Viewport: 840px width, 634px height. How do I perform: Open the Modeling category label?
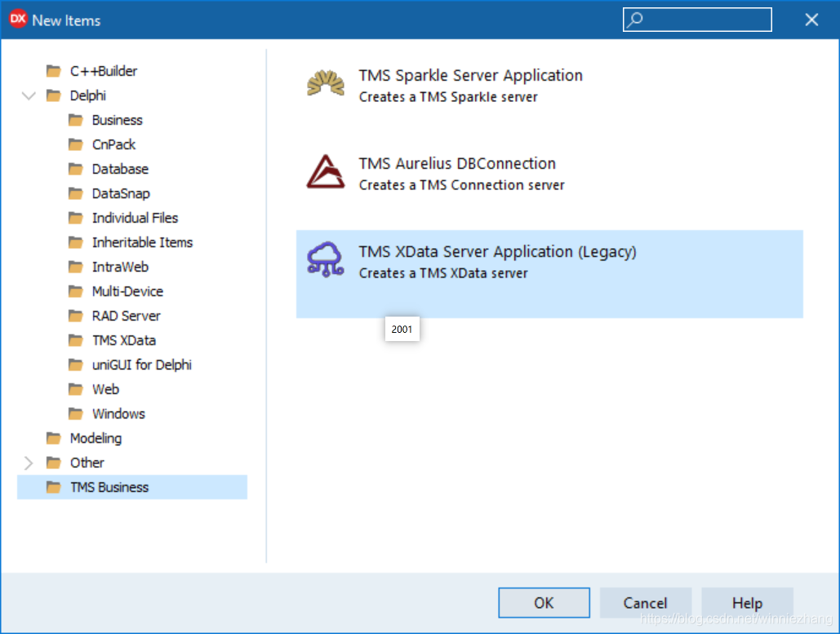[x=96, y=438]
